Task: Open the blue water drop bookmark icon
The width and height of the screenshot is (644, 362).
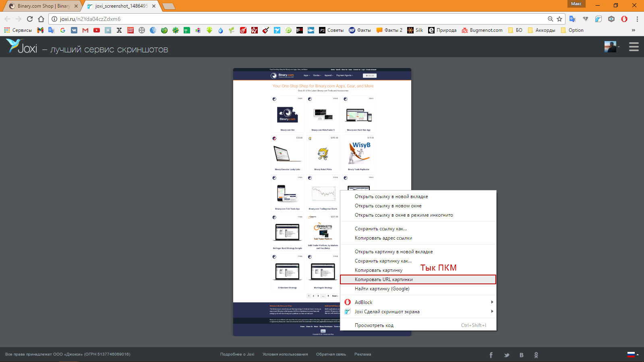Action: [x=221, y=30]
